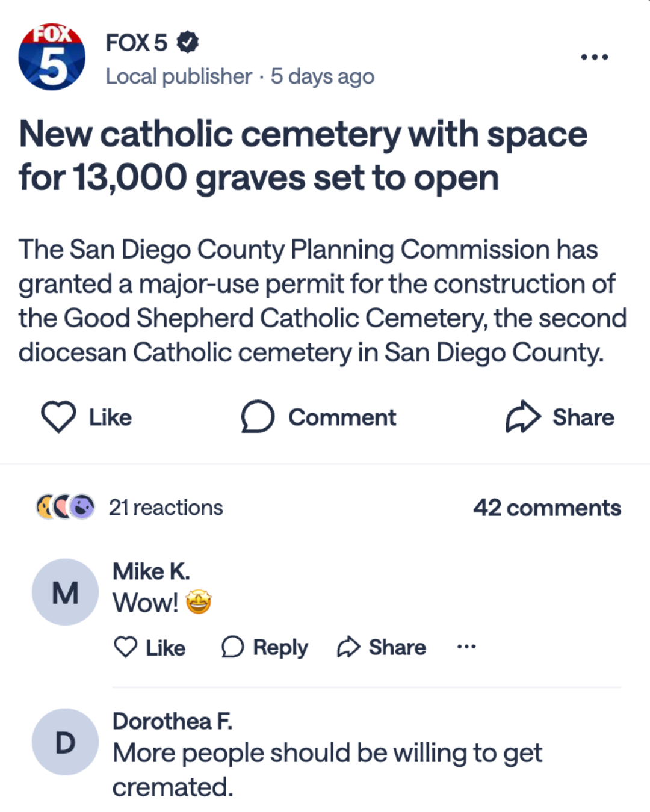Click the verified badge beside FOX 5
Screen dimensions: 650x812
(x=187, y=42)
